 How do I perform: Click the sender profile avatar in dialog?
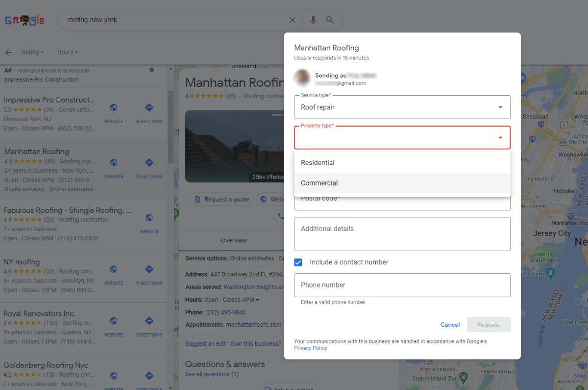pyautogui.click(x=302, y=78)
